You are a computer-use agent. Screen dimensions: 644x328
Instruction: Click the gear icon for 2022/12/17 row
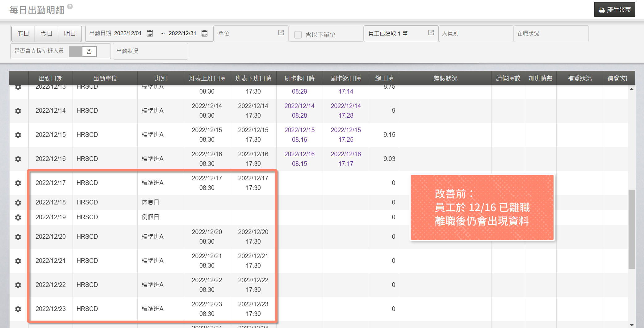click(x=18, y=183)
